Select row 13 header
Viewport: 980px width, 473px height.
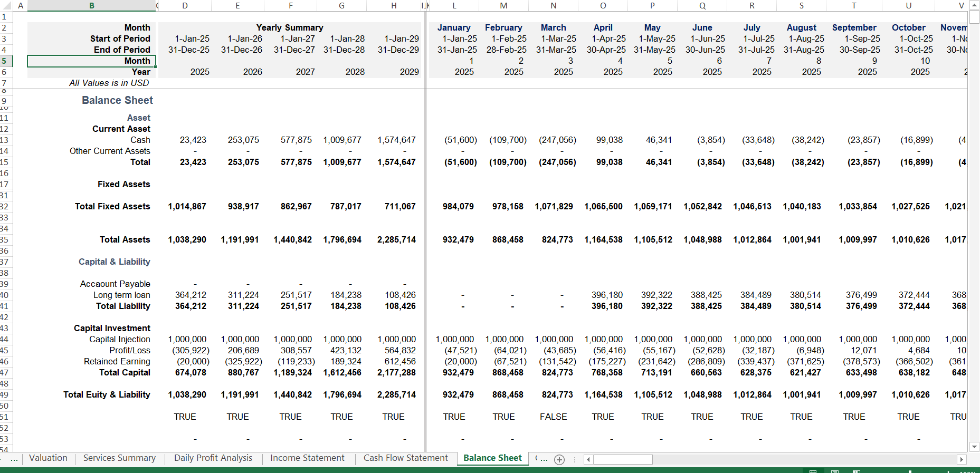6,140
